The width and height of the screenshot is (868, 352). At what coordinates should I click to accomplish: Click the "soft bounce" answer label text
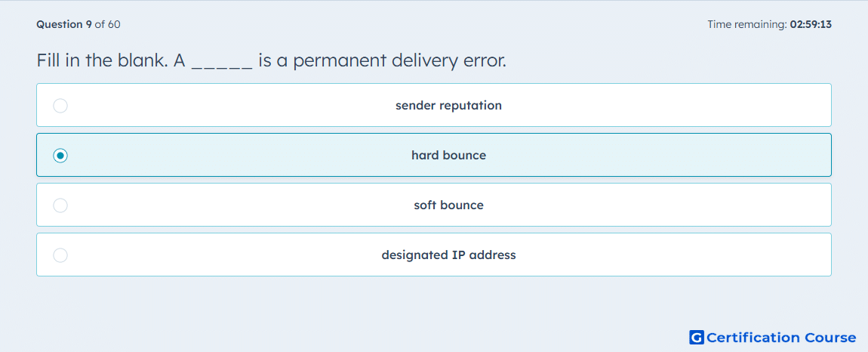pyautogui.click(x=448, y=205)
